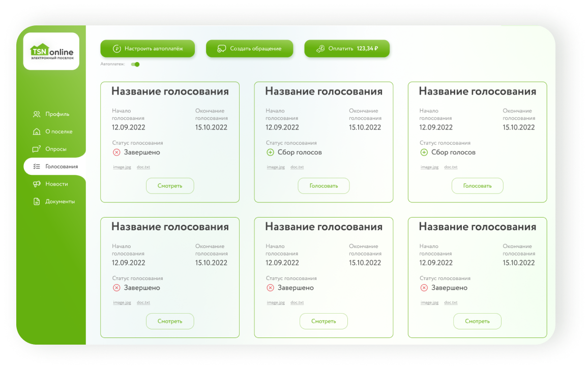Open doc.txt attachment in top right card
588x368 pixels.
[x=451, y=167]
